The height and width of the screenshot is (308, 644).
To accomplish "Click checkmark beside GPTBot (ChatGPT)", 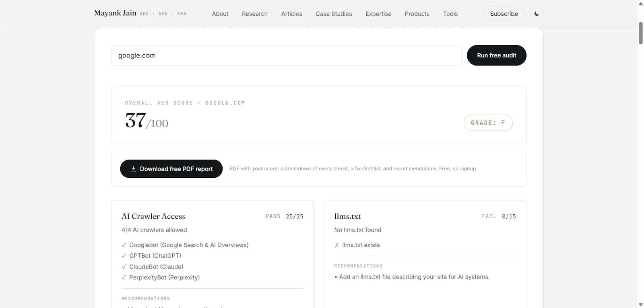I will 124,256.
